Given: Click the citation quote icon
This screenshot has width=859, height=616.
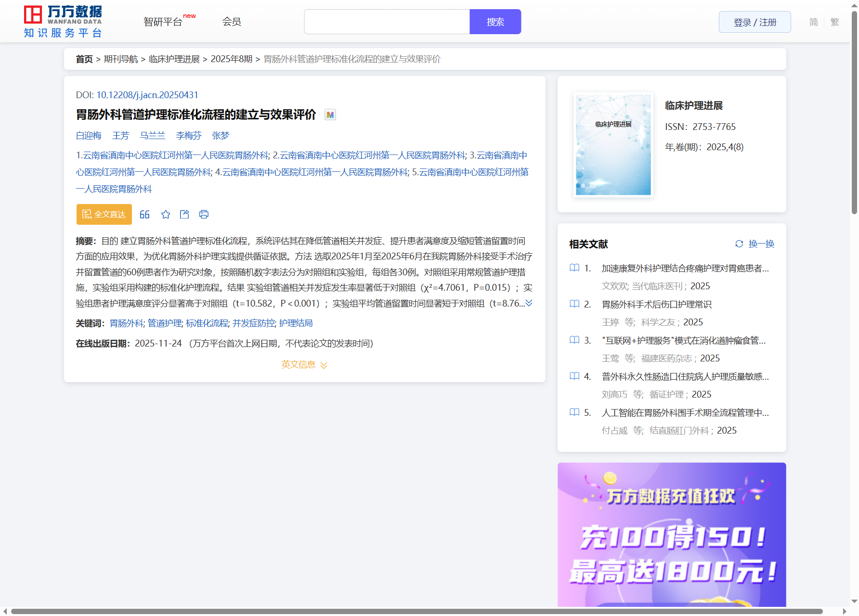Looking at the screenshot, I should click(144, 215).
